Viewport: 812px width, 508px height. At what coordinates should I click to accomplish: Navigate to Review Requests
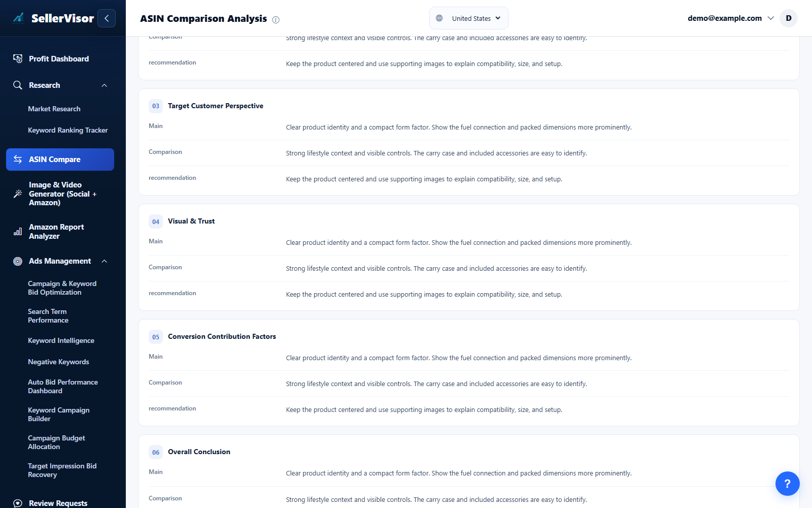[58, 503]
